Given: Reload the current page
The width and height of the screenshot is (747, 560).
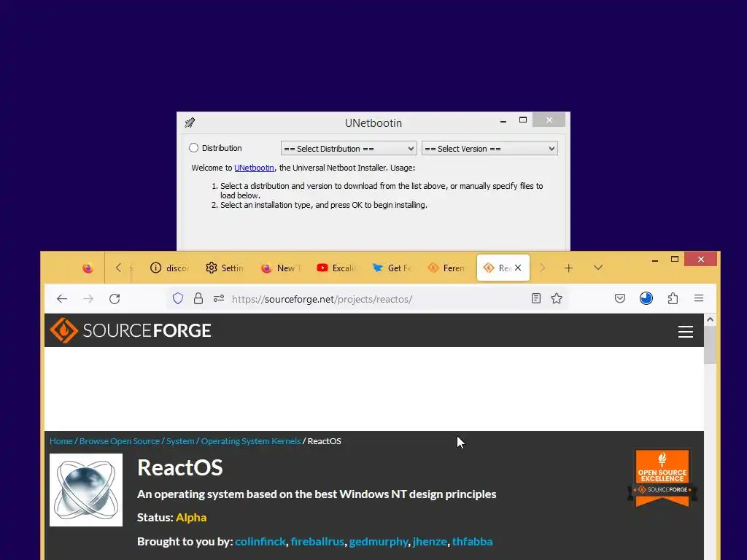Looking at the screenshot, I should pyautogui.click(x=115, y=298).
